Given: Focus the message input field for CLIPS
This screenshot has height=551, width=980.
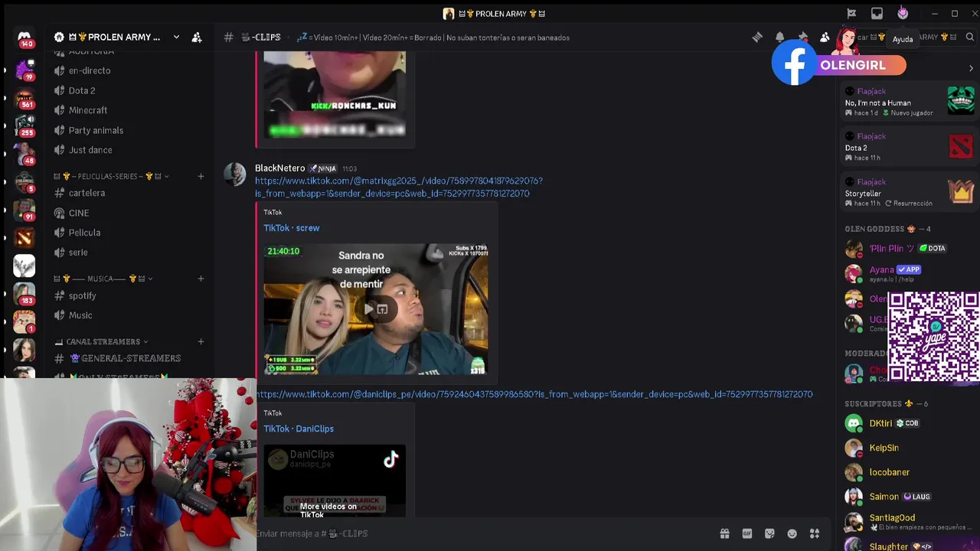Looking at the screenshot, I should [x=482, y=533].
